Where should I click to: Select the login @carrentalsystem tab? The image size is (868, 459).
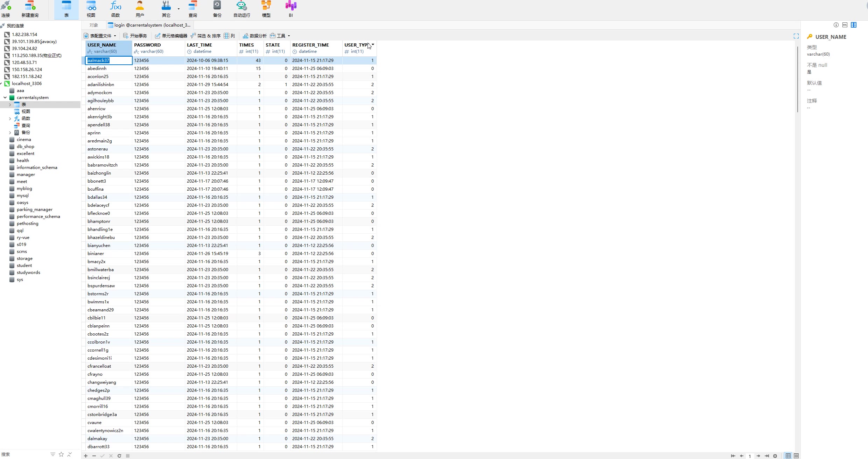pyautogui.click(x=150, y=25)
